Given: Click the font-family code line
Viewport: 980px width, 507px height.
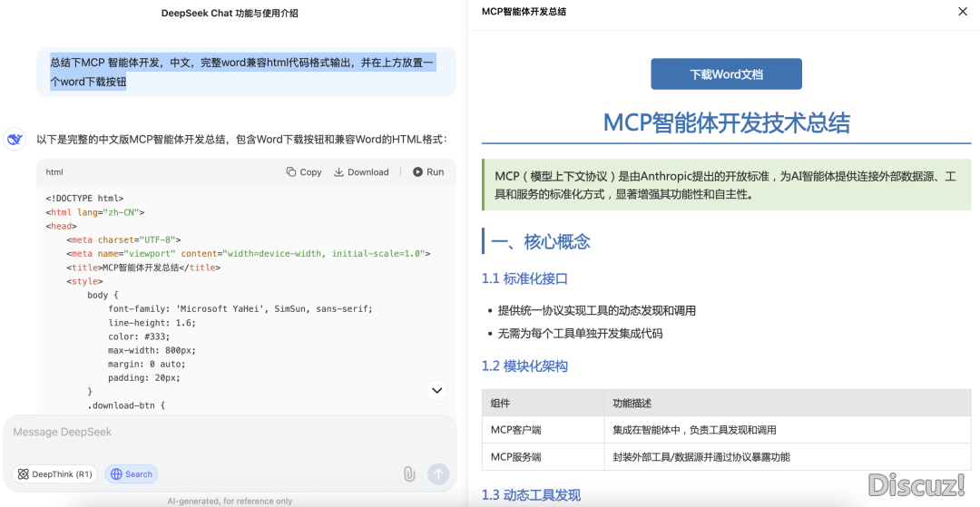Looking at the screenshot, I should click(240, 308).
